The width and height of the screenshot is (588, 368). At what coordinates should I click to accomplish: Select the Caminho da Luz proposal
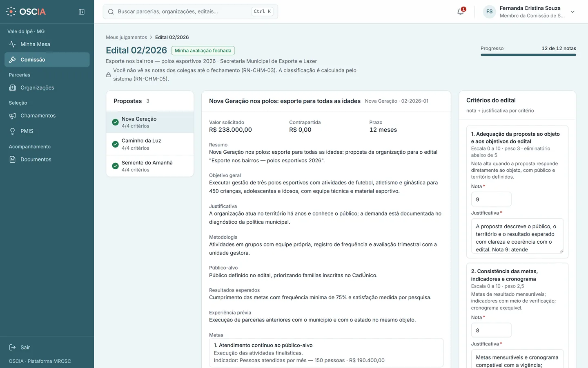150,144
